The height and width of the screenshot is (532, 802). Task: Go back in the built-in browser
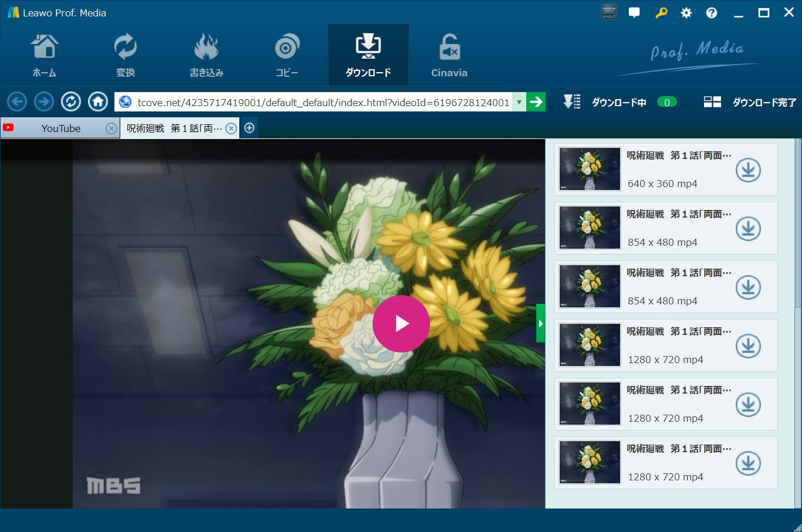pos(17,102)
